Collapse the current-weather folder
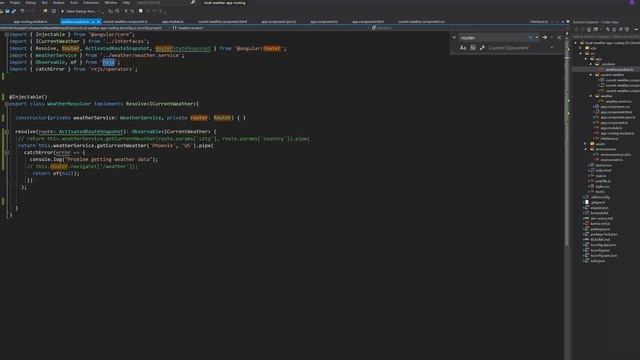Viewport: 640px width, 360px height. [591, 75]
